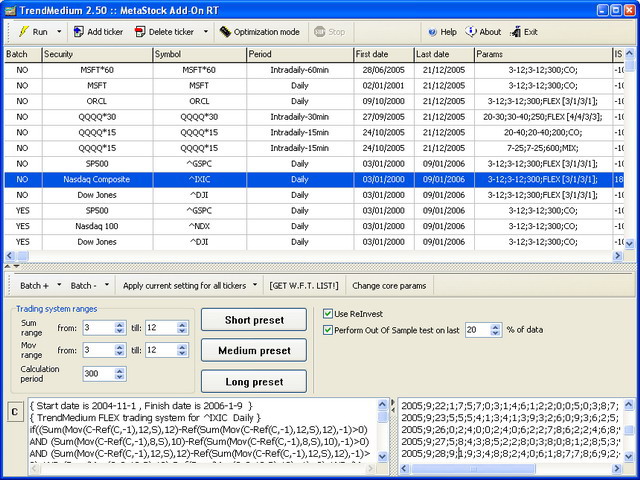
Task: Select the Nasdaq 100 row
Action: click(x=314, y=226)
